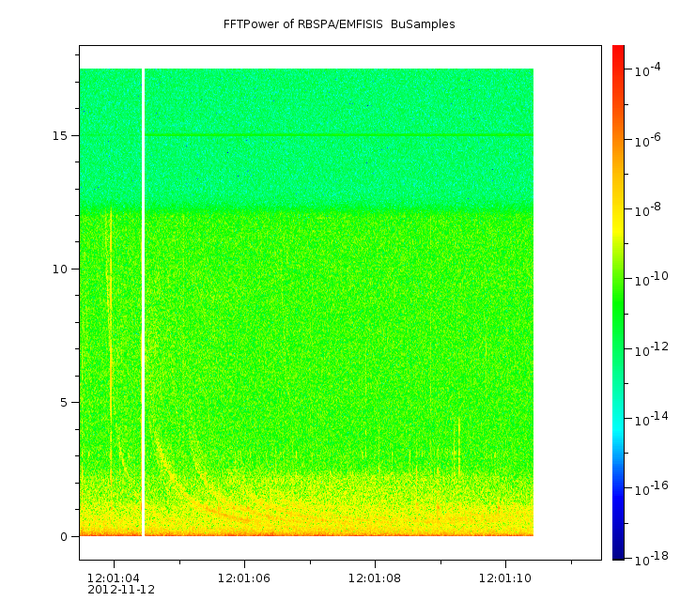The image size is (680, 616).
Task: Click the 10^-12 colorbar label
Action: tap(648, 350)
